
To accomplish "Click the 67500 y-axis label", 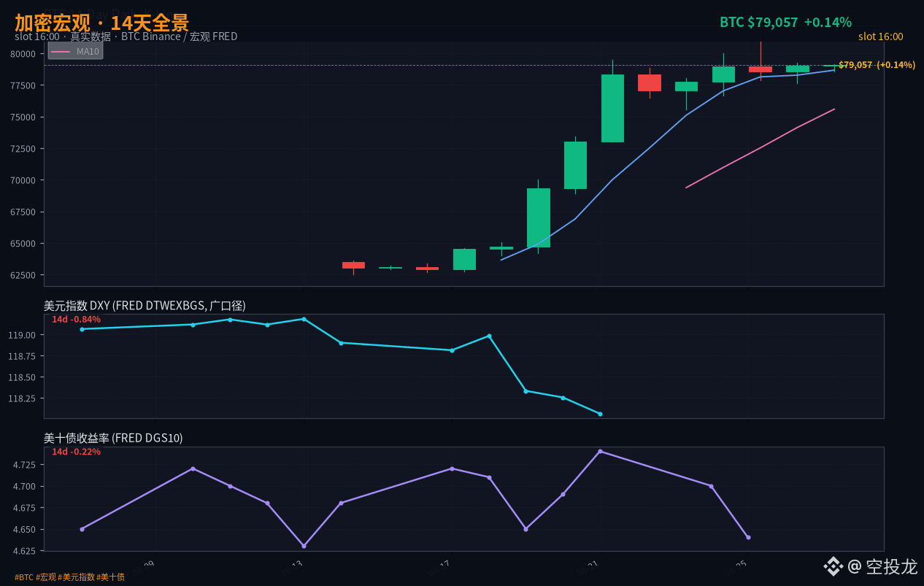I will click(23, 212).
